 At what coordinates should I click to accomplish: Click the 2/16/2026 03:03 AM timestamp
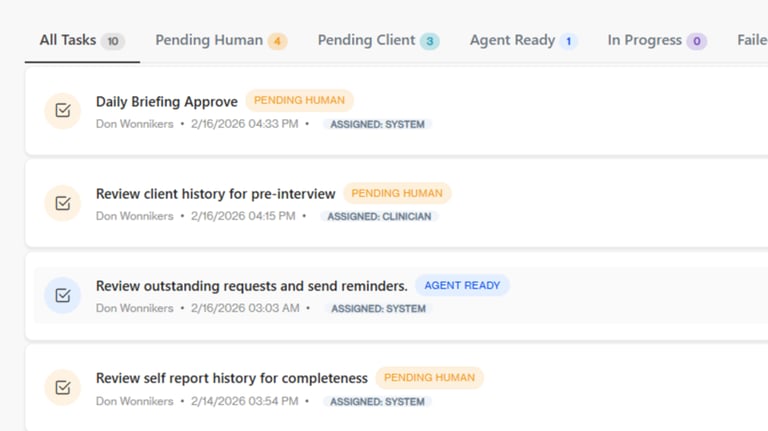(245, 308)
